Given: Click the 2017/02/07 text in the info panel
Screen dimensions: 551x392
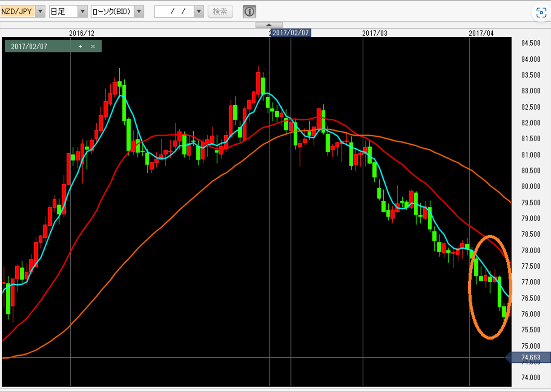Looking at the screenshot, I should (x=29, y=47).
